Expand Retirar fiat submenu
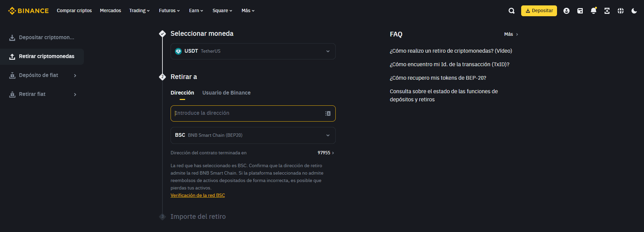 click(42, 94)
